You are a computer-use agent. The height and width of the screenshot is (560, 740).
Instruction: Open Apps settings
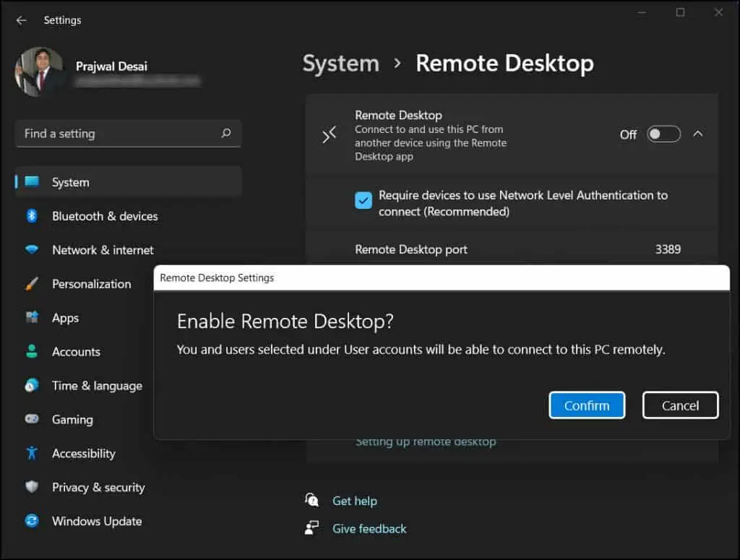click(x=65, y=318)
